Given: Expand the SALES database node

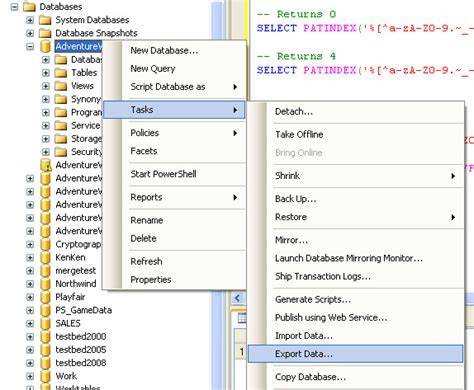Looking at the screenshot, I should (30, 324).
